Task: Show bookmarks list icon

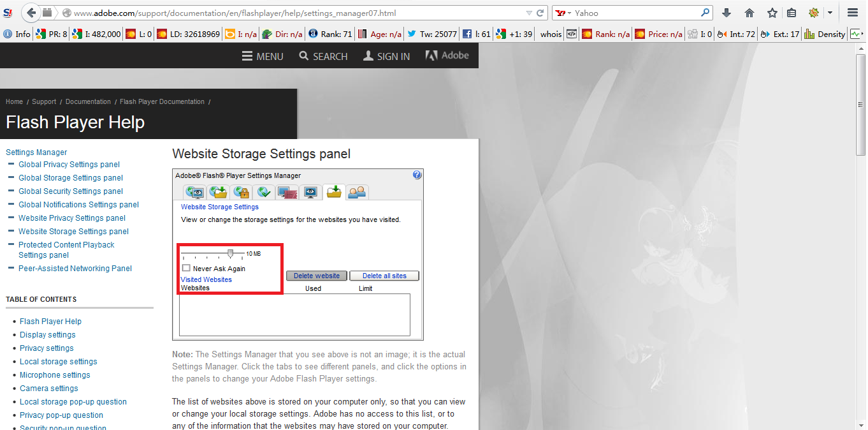Action: click(x=792, y=13)
